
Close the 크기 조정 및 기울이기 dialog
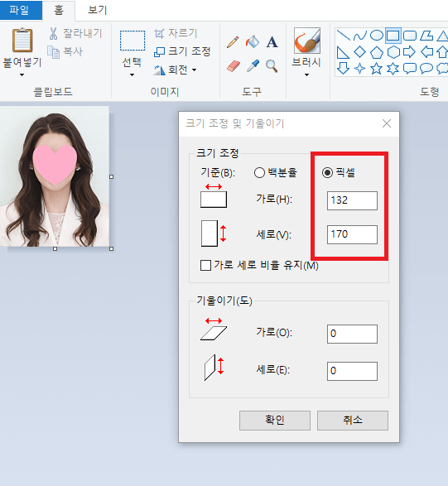(387, 123)
